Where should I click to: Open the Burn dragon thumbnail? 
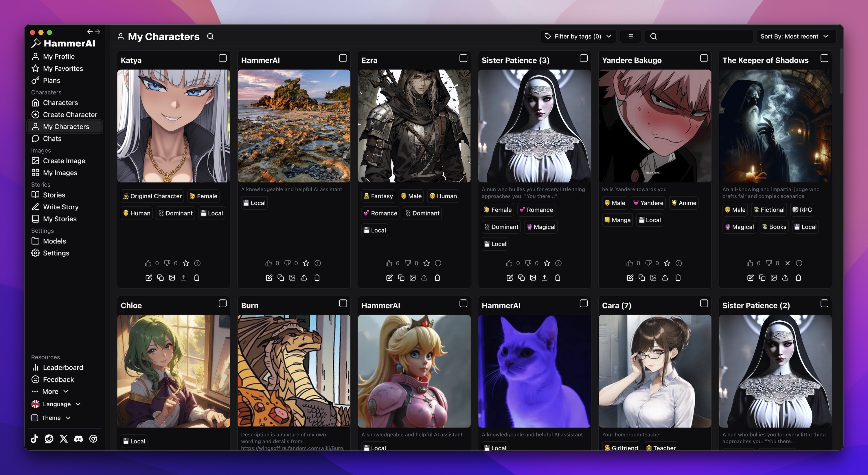click(294, 371)
